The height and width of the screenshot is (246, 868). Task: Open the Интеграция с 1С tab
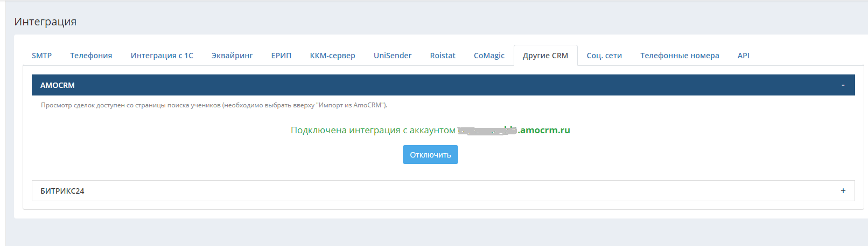[162, 56]
